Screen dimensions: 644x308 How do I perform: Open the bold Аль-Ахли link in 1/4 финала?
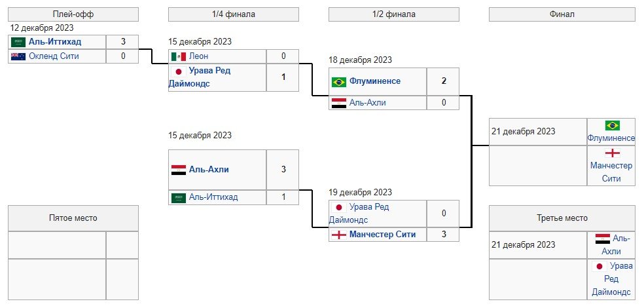click(x=209, y=170)
